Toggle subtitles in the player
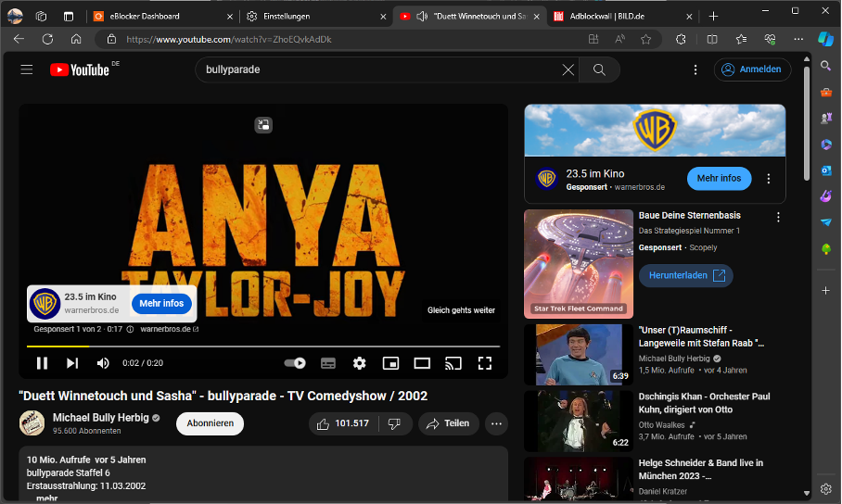 328,363
